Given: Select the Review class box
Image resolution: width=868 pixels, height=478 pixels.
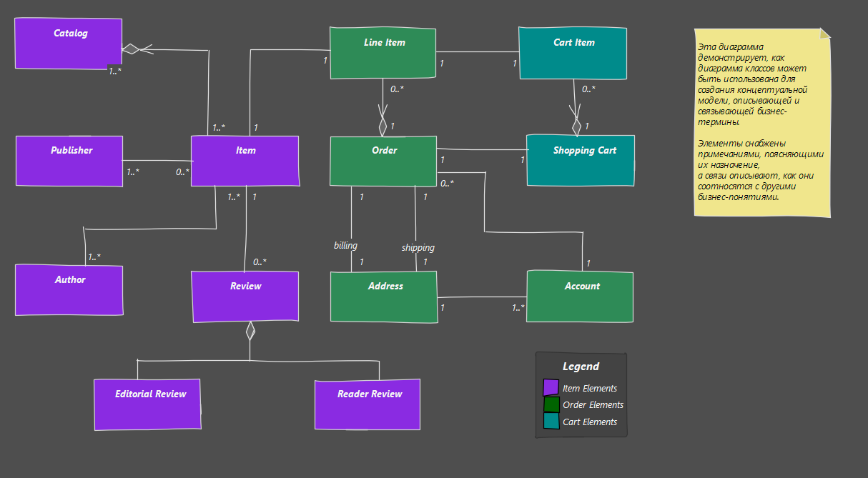Looking at the screenshot, I should (x=245, y=297).
